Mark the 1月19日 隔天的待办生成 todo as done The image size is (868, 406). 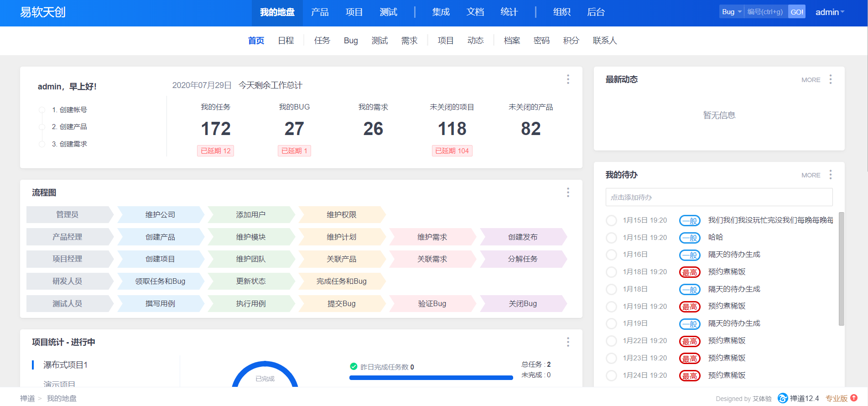coord(611,324)
